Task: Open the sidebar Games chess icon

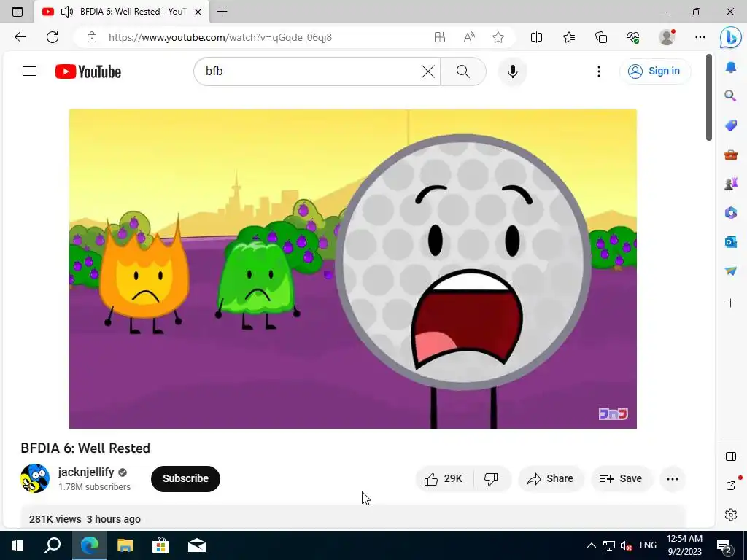Action: tap(731, 184)
